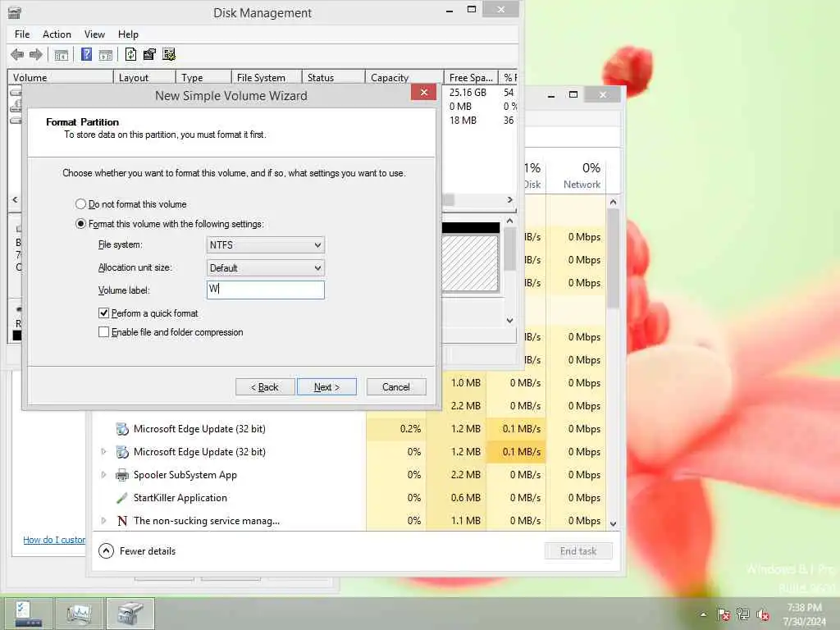This screenshot has width=840, height=630.
Task: Switch to Task Manager in the taskbar
Action: pos(80,614)
